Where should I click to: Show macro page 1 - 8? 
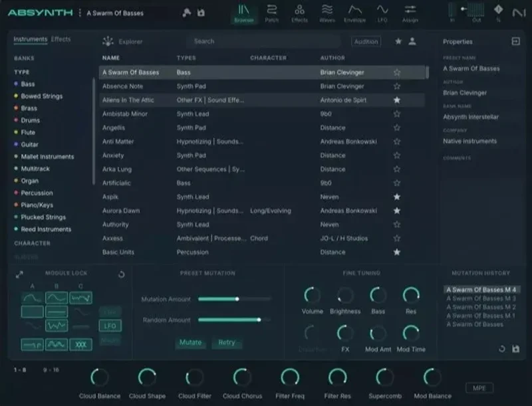click(20, 369)
